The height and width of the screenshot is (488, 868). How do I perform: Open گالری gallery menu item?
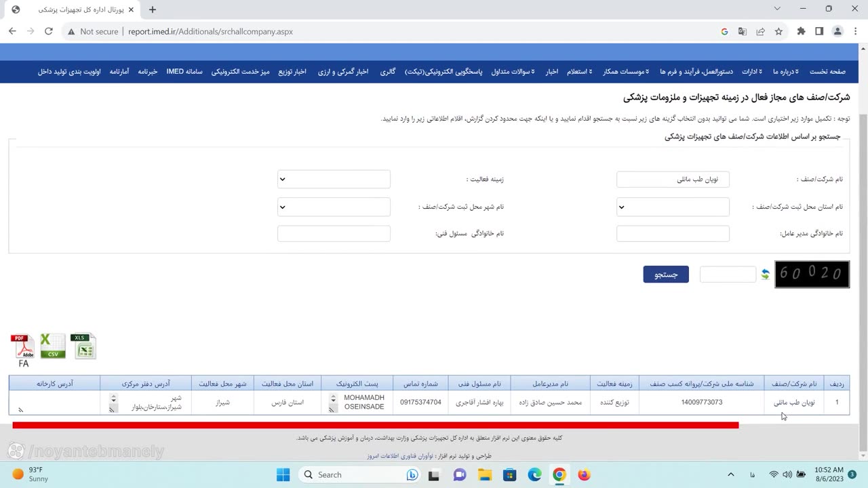tap(387, 72)
